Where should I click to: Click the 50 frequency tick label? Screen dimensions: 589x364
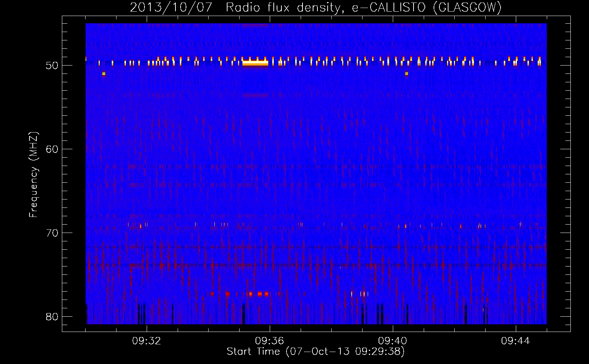coord(52,66)
